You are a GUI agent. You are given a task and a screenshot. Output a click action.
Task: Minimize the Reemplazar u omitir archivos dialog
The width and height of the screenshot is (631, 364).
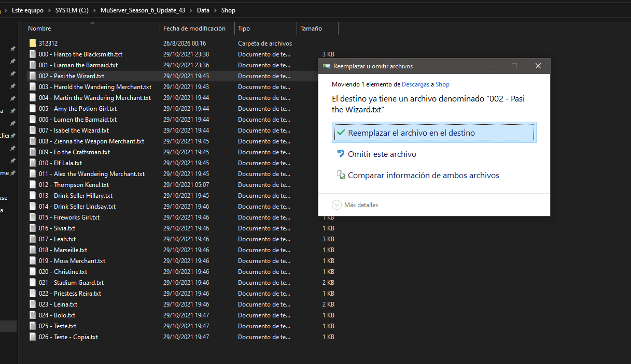point(490,66)
